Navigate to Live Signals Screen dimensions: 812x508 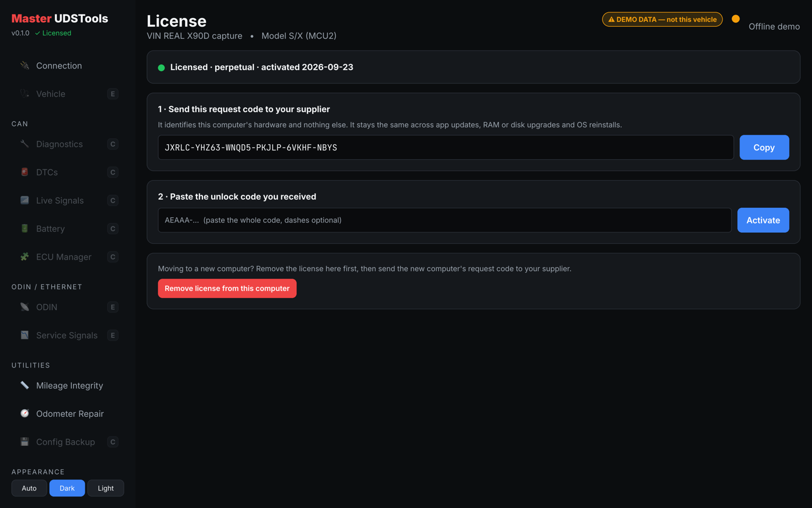68,200
